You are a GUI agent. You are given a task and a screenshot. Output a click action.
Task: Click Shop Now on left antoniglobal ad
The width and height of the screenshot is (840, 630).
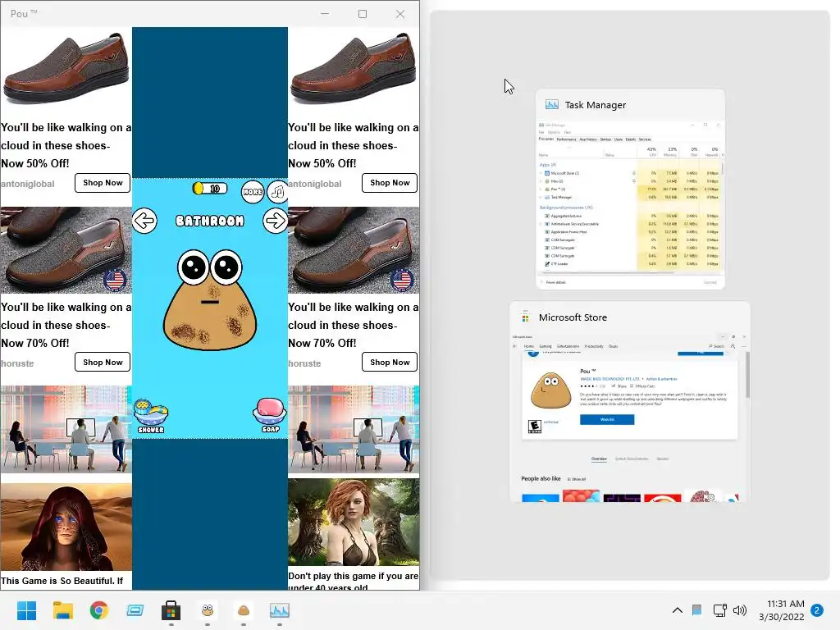(103, 183)
